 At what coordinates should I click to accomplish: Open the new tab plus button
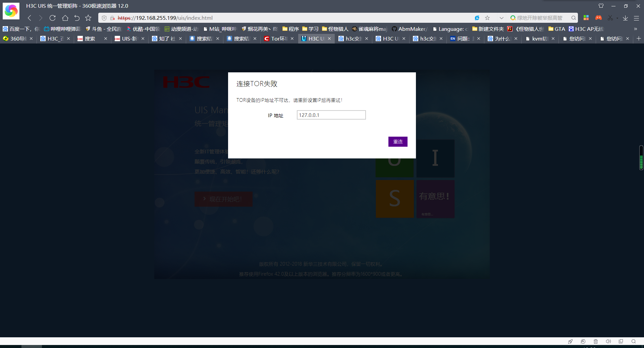coord(639,39)
